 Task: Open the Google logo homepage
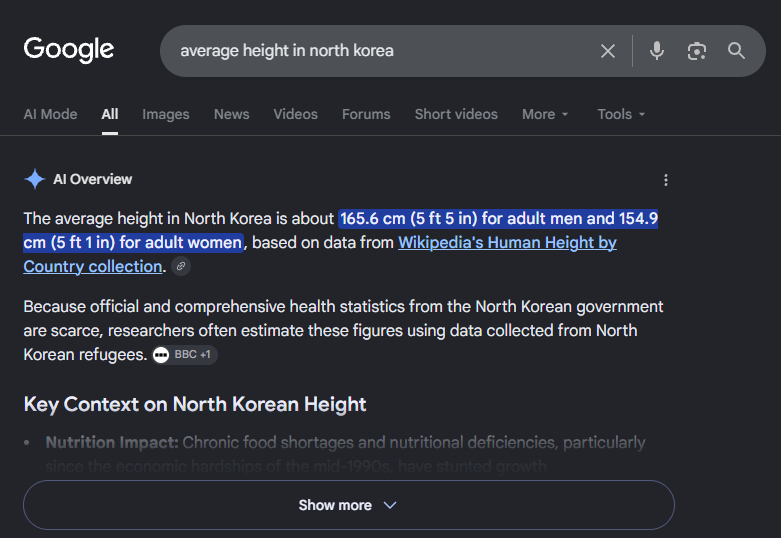pos(69,50)
